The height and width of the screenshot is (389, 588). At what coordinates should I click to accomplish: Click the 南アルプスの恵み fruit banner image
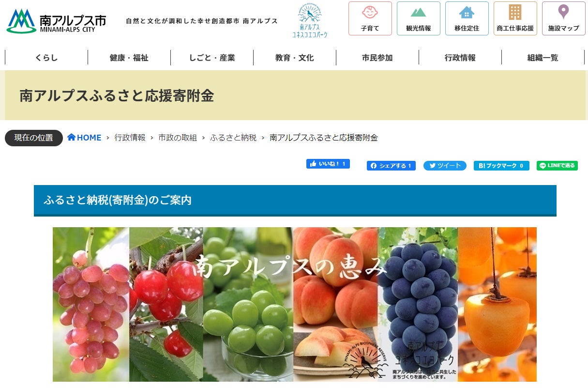click(295, 304)
